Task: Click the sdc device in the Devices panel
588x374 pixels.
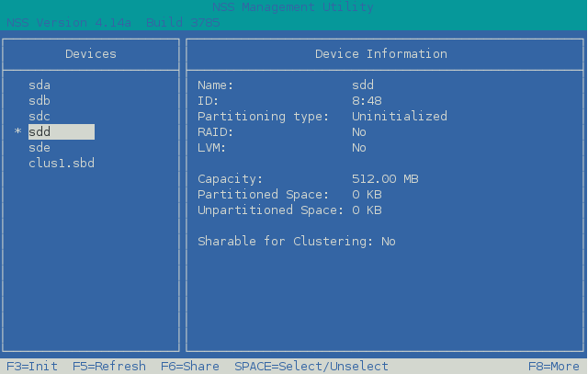Action: coord(40,117)
